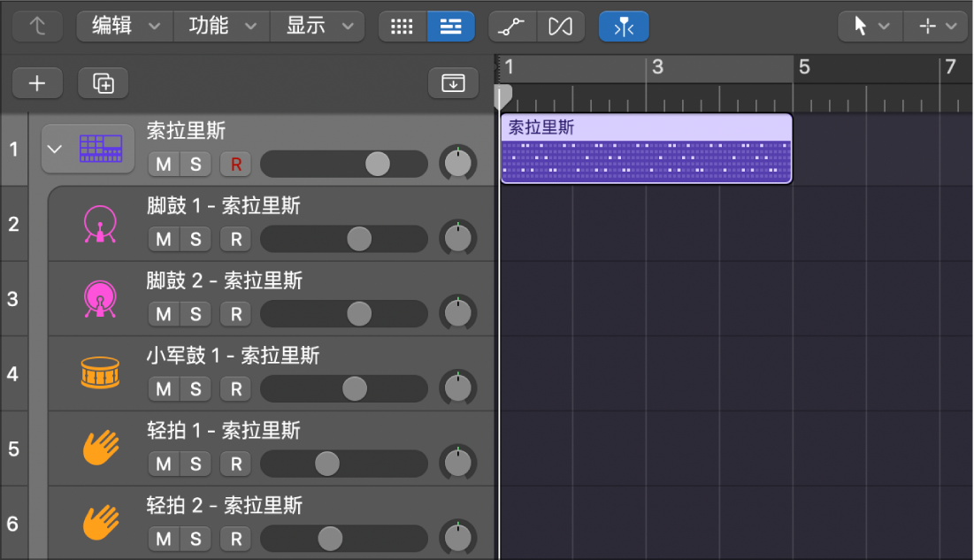Collapse the 索拉里斯 track stack
Image resolution: width=974 pixels, height=560 pixels.
click(x=55, y=149)
